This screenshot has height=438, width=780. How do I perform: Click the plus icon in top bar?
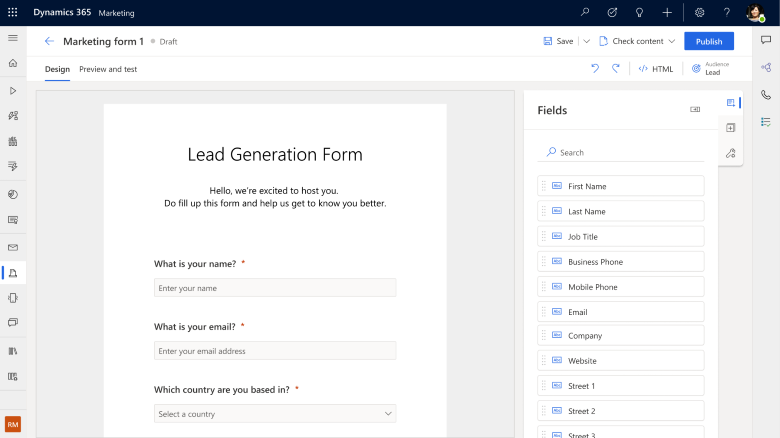(667, 13)
